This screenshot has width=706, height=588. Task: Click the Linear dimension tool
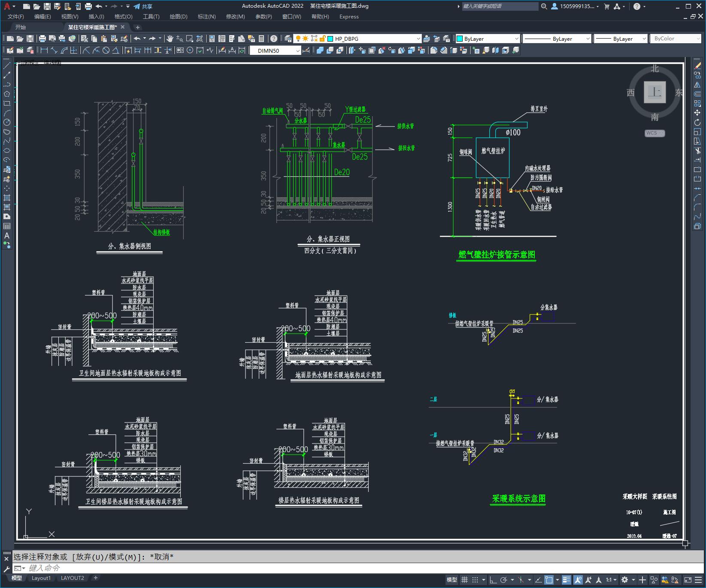[x=44, y=50]
